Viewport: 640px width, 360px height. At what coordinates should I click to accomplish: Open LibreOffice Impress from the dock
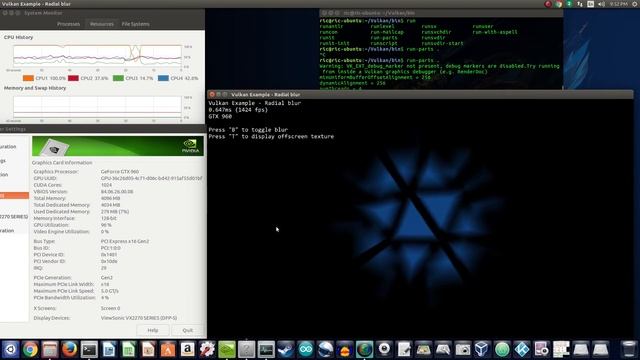[x=148, y=349]
